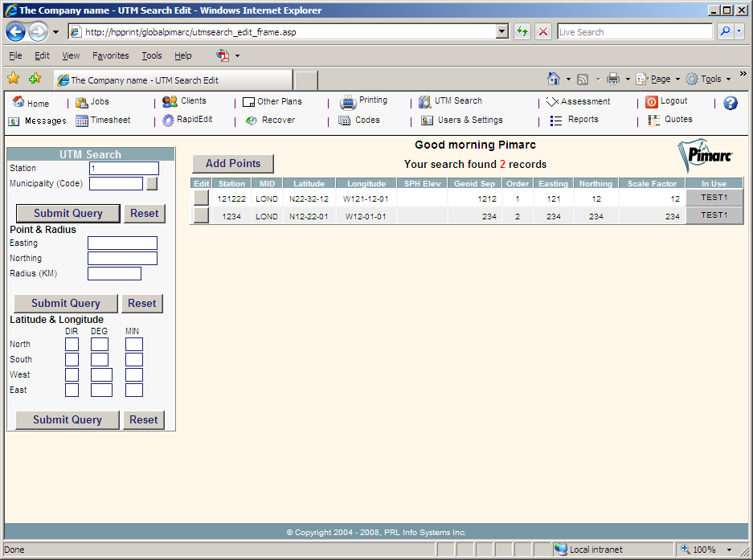Click the Refresh page icon
The height and width of the screenshot is (560, 753).
coord(522,31)
